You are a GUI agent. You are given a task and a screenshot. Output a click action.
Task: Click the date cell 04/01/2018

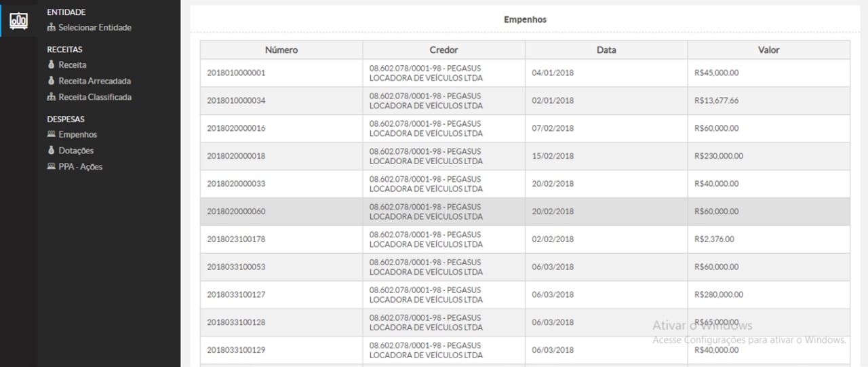click(553, 73)
